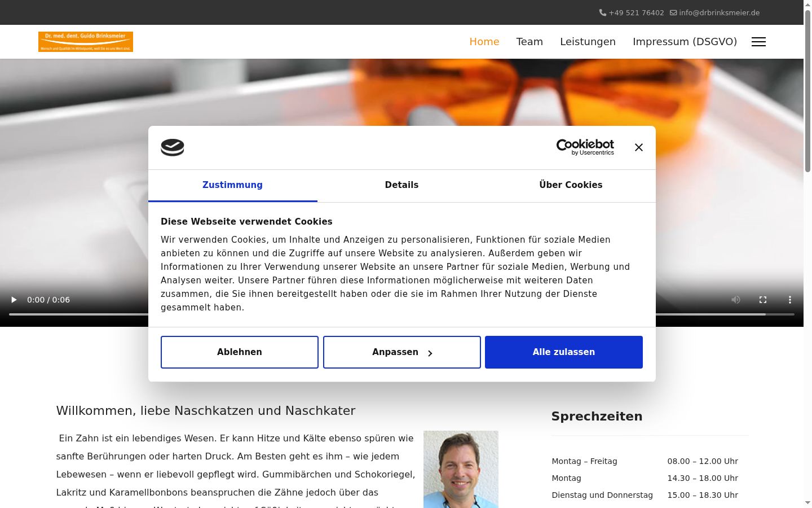Open the Über Cookies tab
The width and height of the screenshot is (812, 508).
coord(571,185)
